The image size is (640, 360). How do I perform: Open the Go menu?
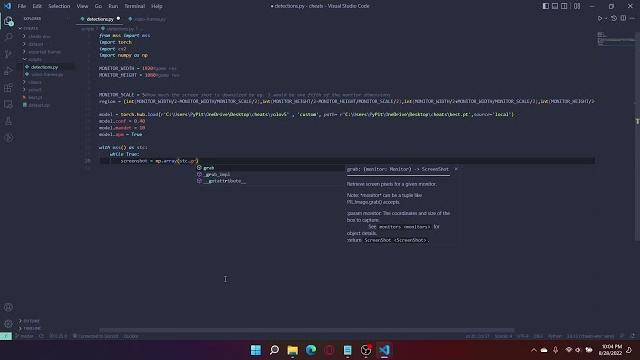(98, 6)
